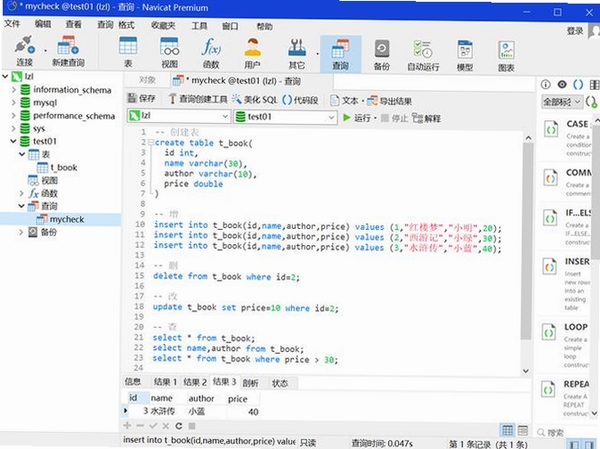Click 美化 SQL beautify button

[x=254, y=100]
